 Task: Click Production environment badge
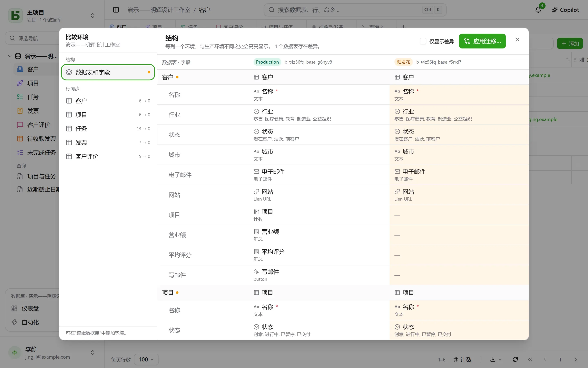point(267,62)
